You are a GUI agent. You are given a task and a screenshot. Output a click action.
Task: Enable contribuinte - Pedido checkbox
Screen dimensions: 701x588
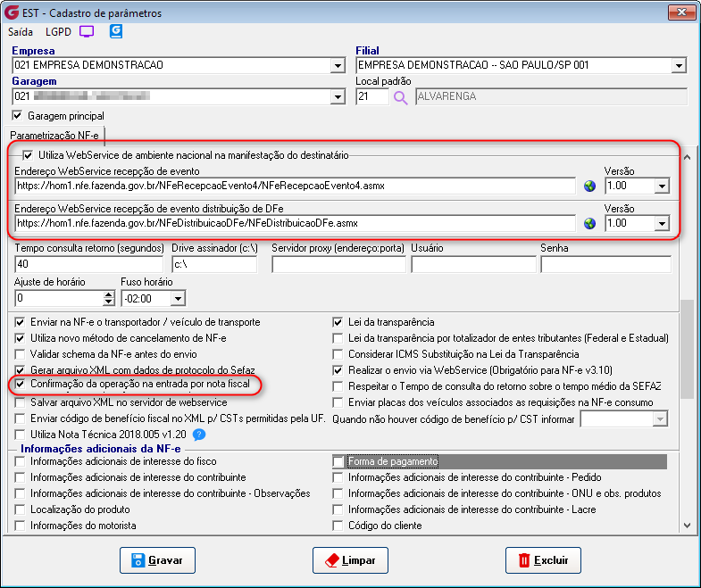(338, 477)
